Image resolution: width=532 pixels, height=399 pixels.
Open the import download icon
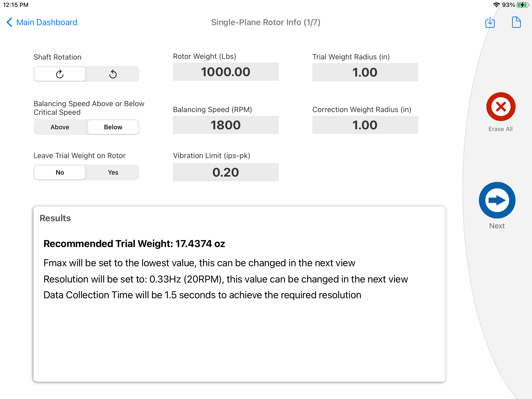pyautogui.click(x=490, y=22)
